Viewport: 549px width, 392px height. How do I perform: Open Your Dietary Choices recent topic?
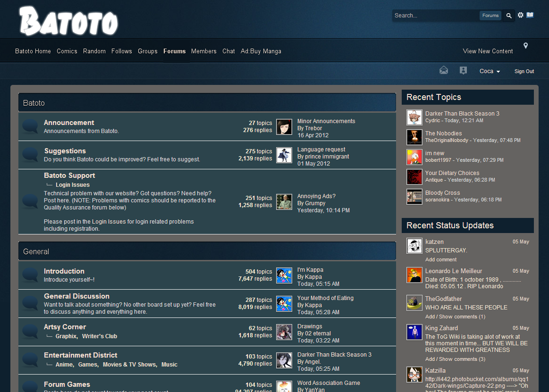(452, 173)
